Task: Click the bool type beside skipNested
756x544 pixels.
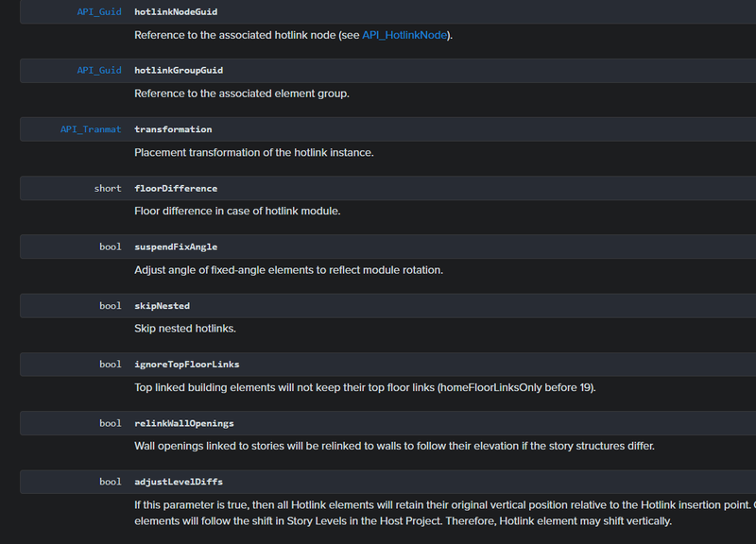Action: (111, 306)
